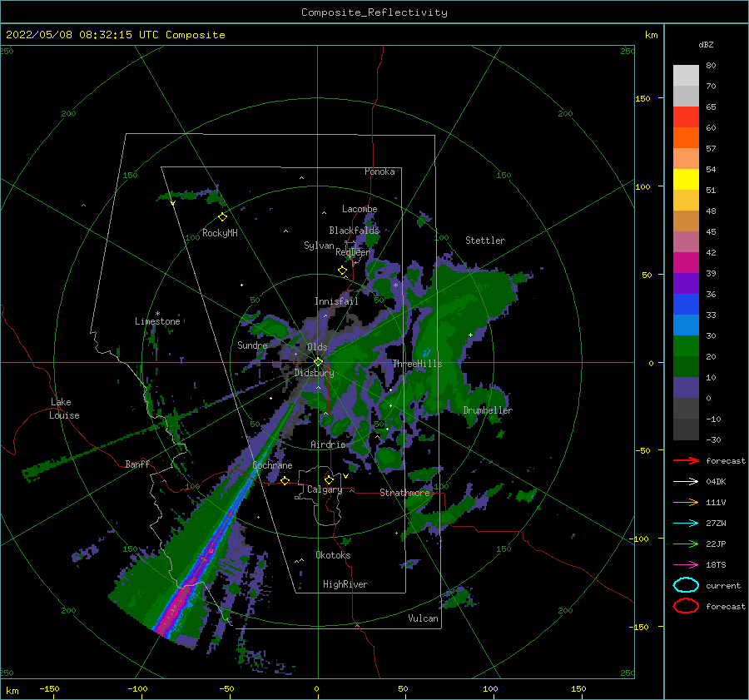
Task: Click the yellow radar site marker at Didsbury
Action: click(x=318, y=362)
